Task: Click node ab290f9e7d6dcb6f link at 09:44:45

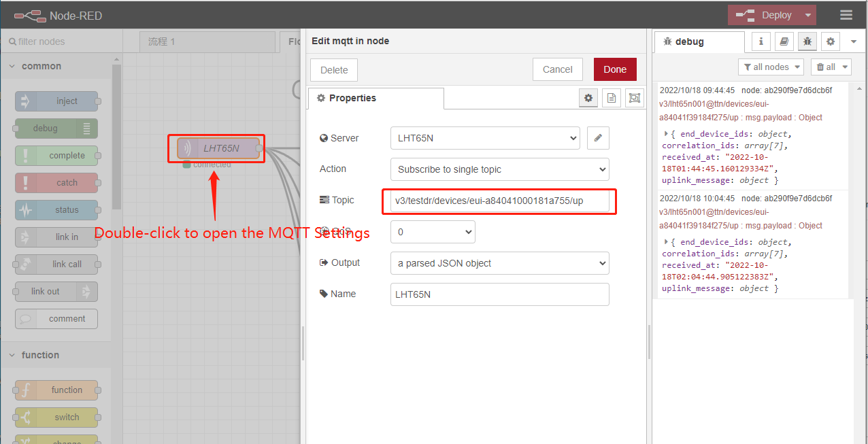Action: (x=786, y=90)
